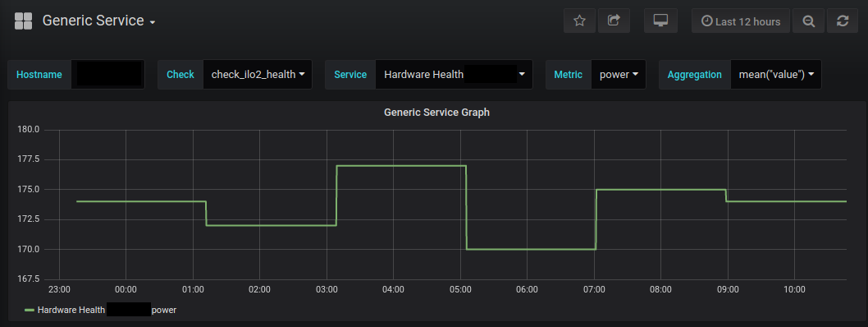Click the 00:00 x-axis time label
The height and width of the screenshot is (327, 868).
126,290
